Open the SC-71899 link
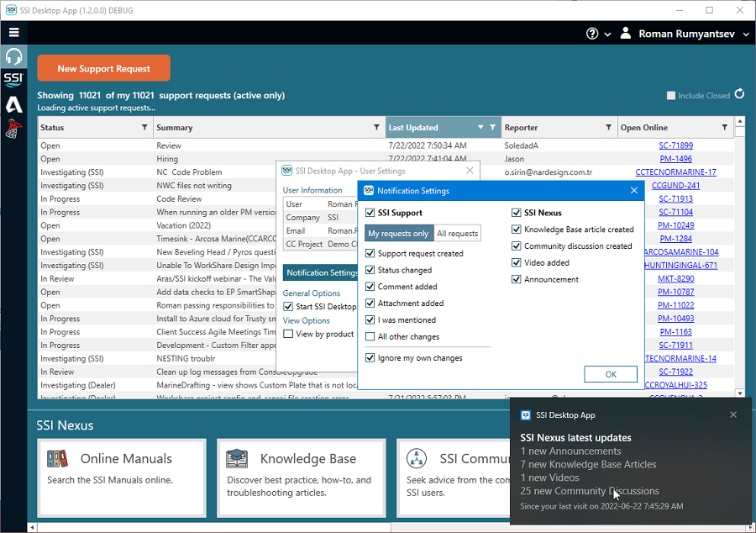The width and height of the screenshot is (756, 533). 675,145
